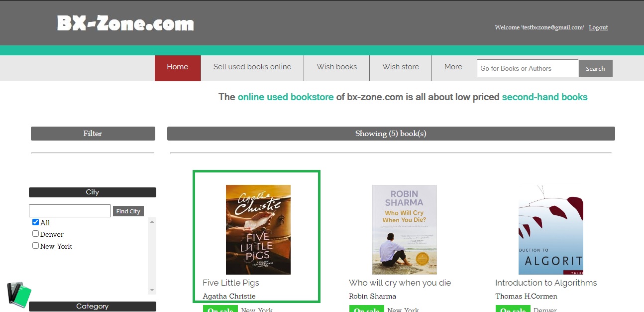Click the City section header

(93, 192)
